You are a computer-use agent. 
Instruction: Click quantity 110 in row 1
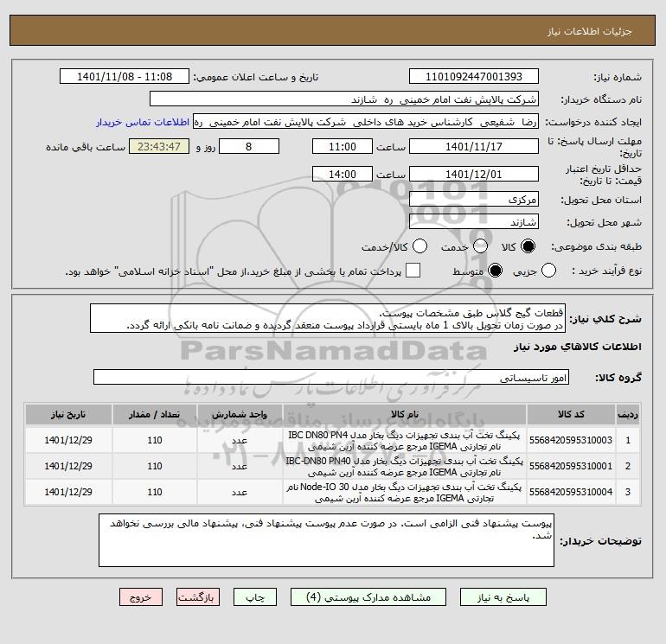click(x=155, y=440)
